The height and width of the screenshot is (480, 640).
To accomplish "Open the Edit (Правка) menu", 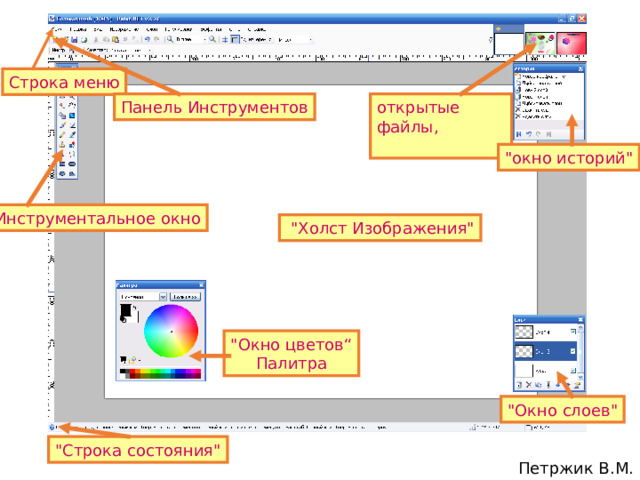I will pos(78,29).
